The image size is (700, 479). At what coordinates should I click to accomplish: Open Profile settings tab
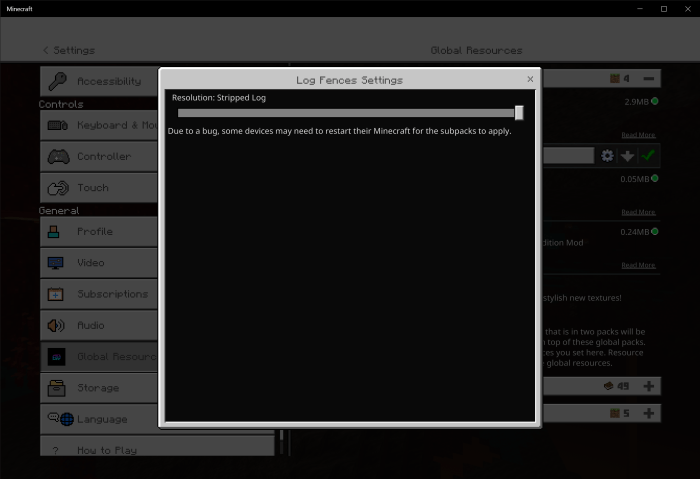[x=99, y=232]
